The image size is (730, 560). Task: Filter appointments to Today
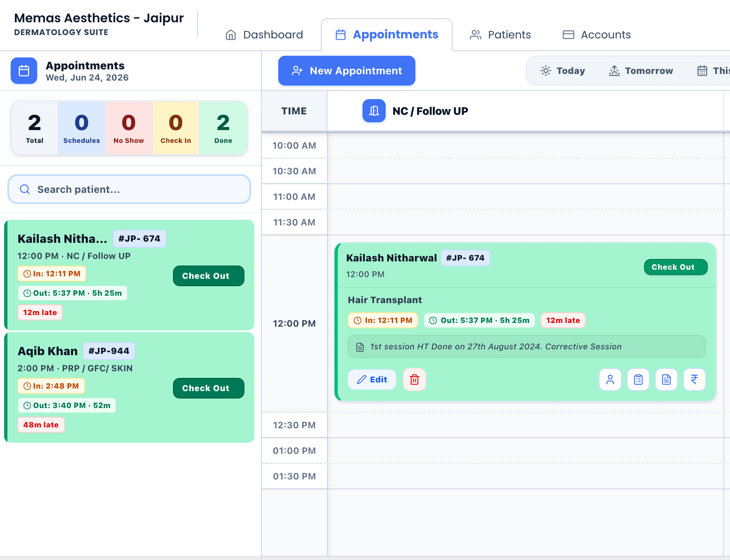(562, 71)
